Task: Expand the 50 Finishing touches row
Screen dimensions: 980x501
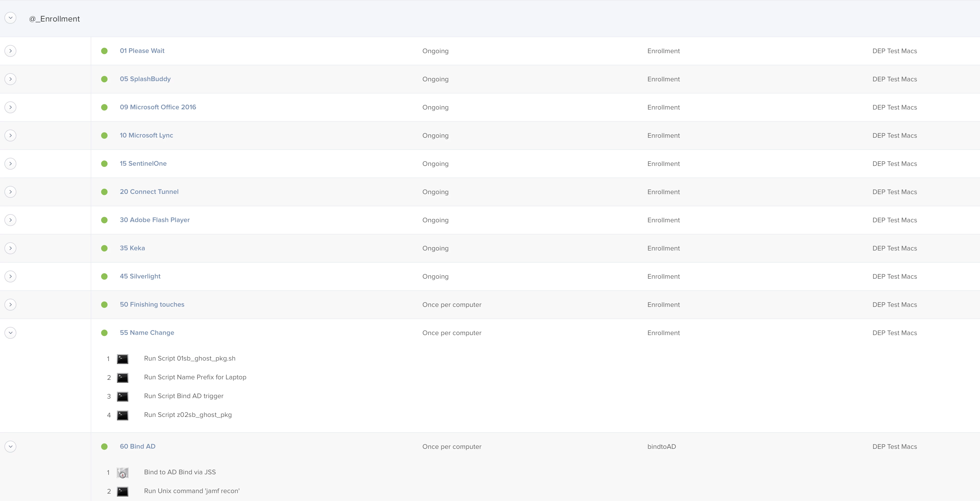Action: (11, 305)
